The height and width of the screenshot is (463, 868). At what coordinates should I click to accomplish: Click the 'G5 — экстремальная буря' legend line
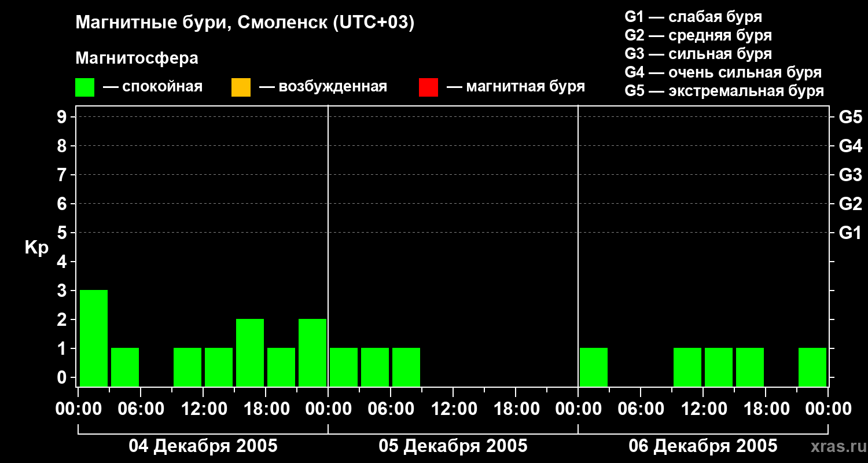(724, 91)
